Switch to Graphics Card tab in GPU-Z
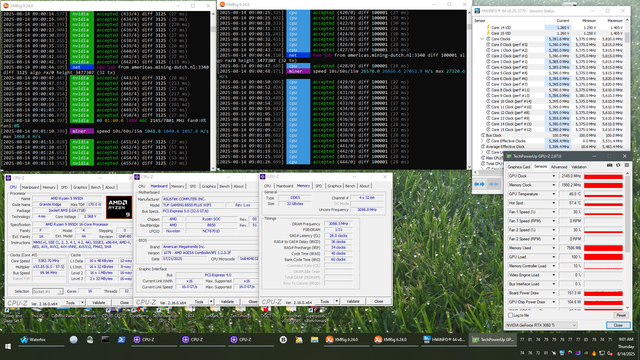 pyautogui.click(x=519, y=167)
